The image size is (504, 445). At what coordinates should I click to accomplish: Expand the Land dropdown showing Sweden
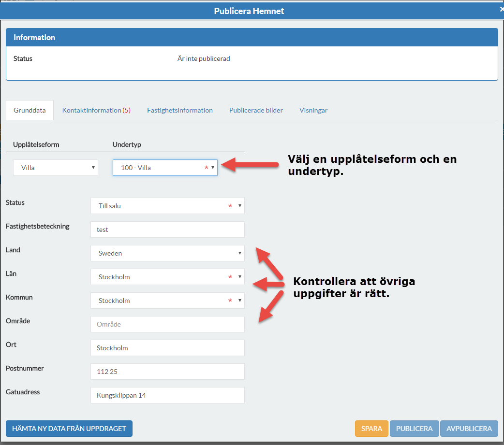click(x=167, y=253)
